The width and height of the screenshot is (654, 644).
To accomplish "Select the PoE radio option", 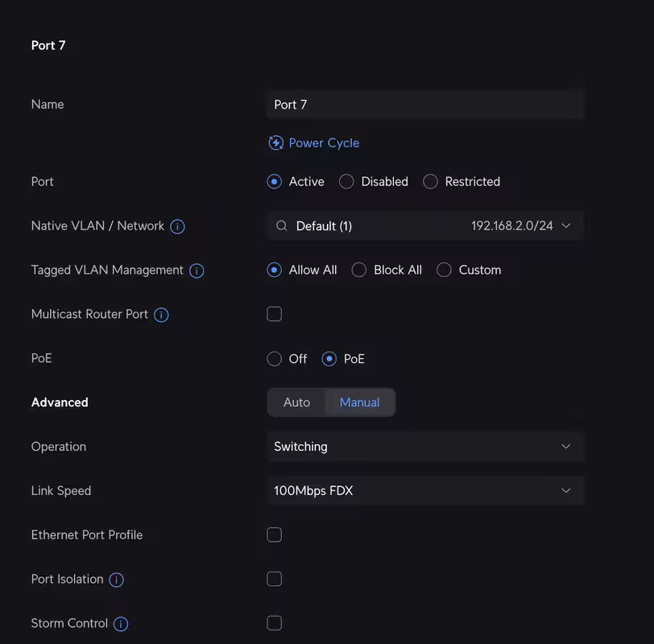I will (x=329, y=359).
